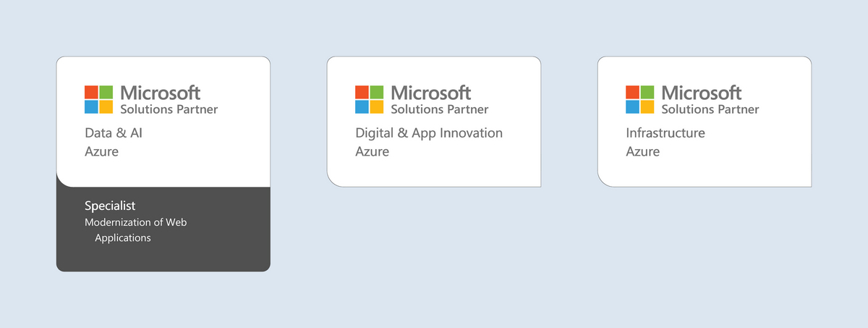This screenshot has height=328, width=868.
Task: Select the Infrastructure label text
Action: tap(665, 133)
